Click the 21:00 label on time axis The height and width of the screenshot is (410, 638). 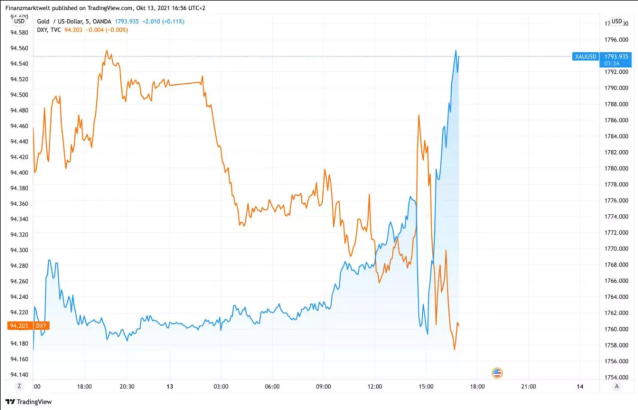click(x=528, y=385)
